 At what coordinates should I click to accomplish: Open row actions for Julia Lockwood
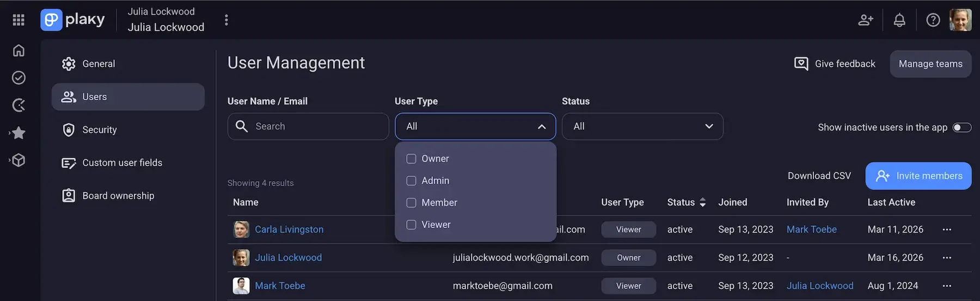point(947,258)
